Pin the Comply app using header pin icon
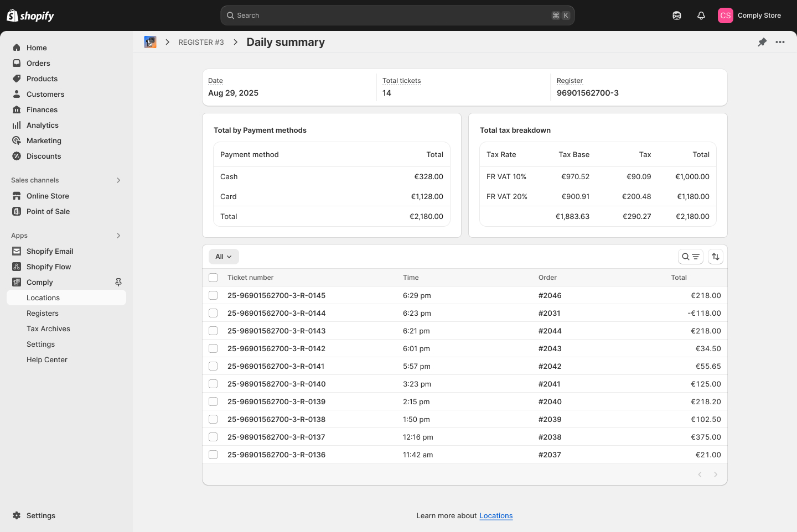Image resolution: width=797 pixels, height=532 pixels. (x=762, y=42)
